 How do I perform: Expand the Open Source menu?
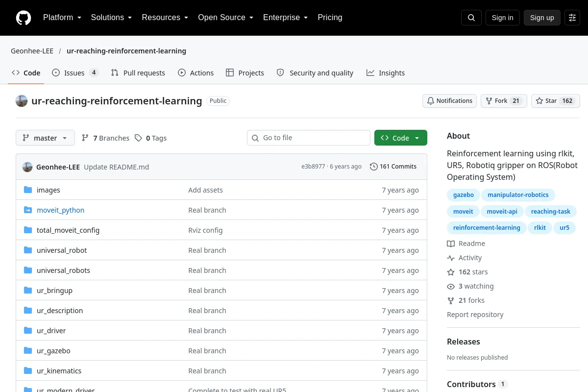226,18
